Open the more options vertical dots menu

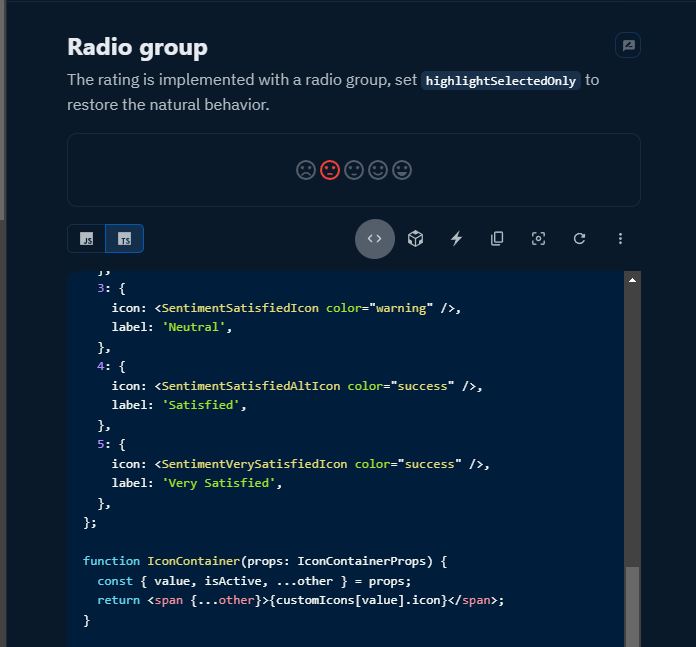tap(620, 239)
